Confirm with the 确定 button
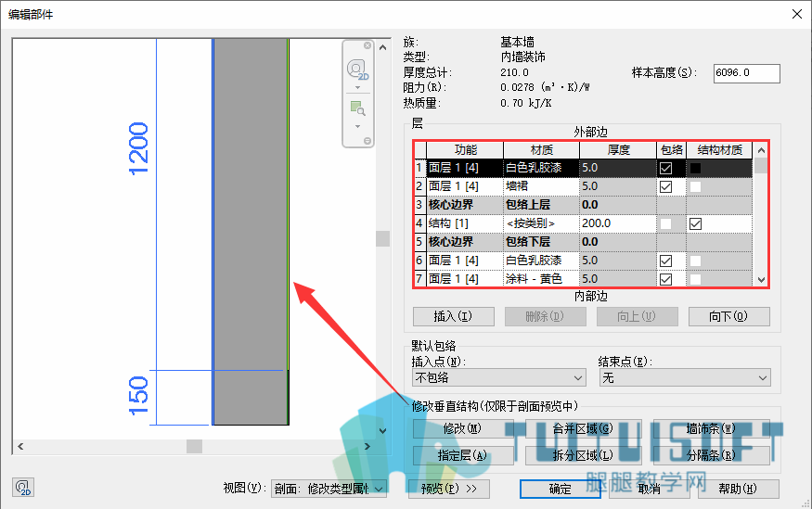 coord(561,489)
